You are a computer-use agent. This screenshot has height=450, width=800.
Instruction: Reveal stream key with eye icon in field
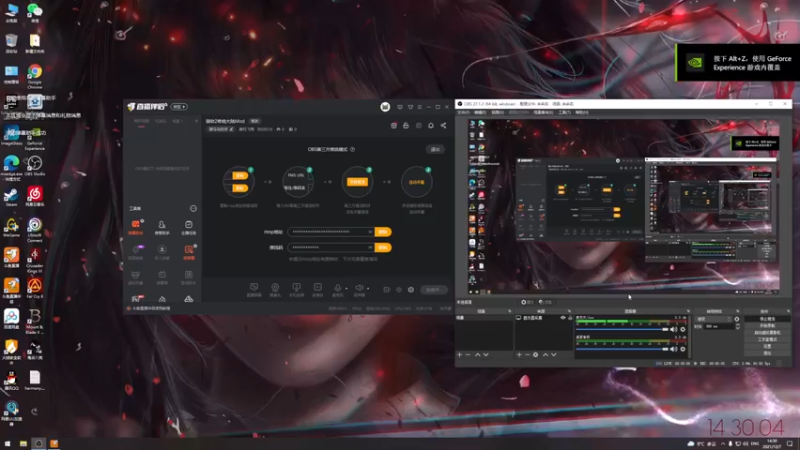[x=370, y=247]
